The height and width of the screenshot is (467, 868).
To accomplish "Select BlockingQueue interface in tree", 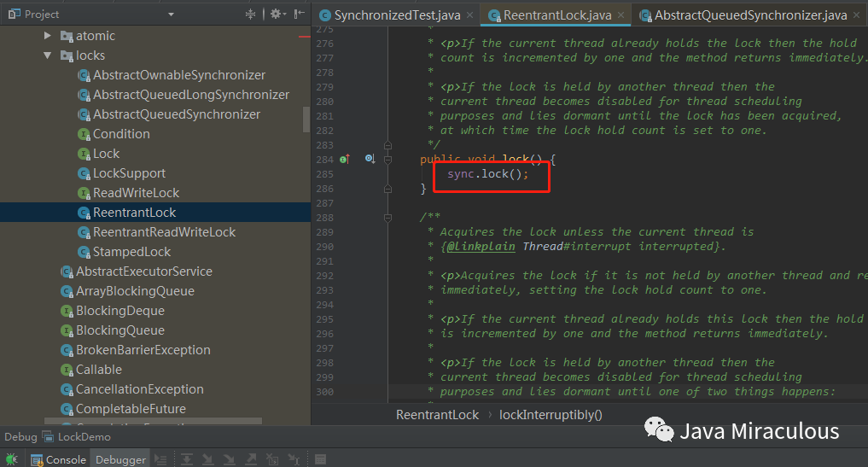I will coord(113,330).
